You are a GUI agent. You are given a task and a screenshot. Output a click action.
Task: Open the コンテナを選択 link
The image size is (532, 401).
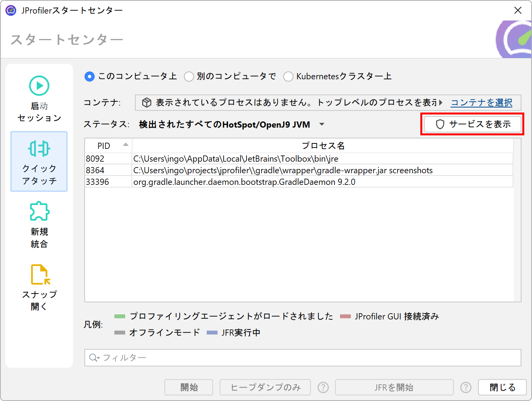(x=481, y=102)
